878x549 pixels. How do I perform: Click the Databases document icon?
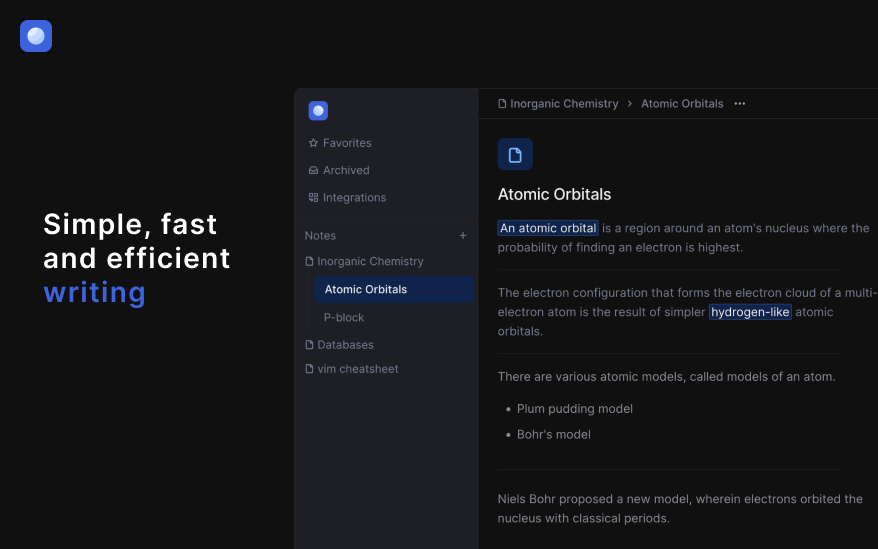click(x=309, y=345)
